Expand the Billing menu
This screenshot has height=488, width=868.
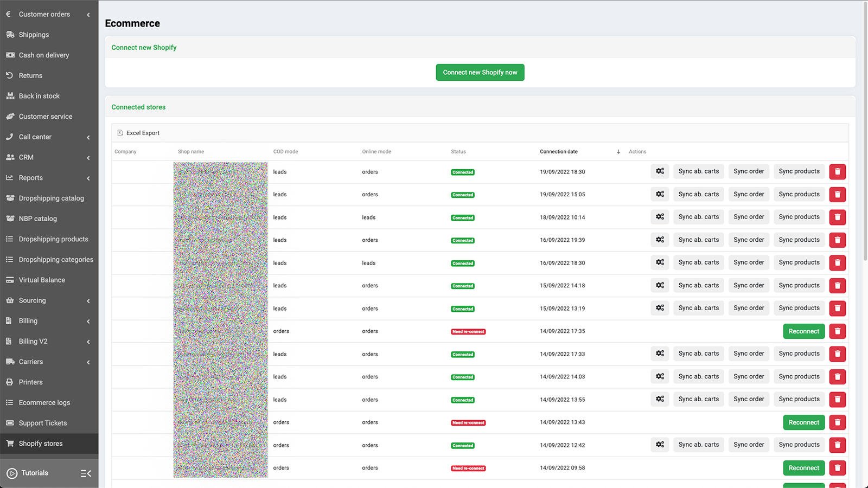pos(88,320)
